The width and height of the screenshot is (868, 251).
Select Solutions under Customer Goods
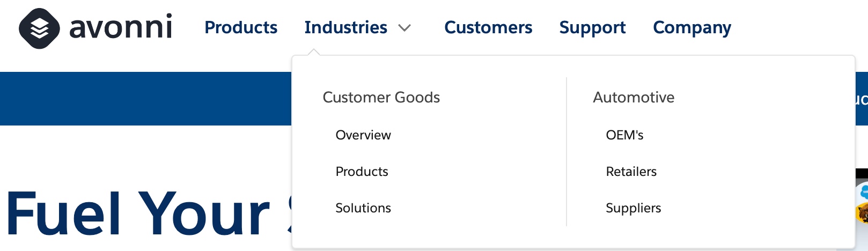pyautogui.click(x=363, y=208)
